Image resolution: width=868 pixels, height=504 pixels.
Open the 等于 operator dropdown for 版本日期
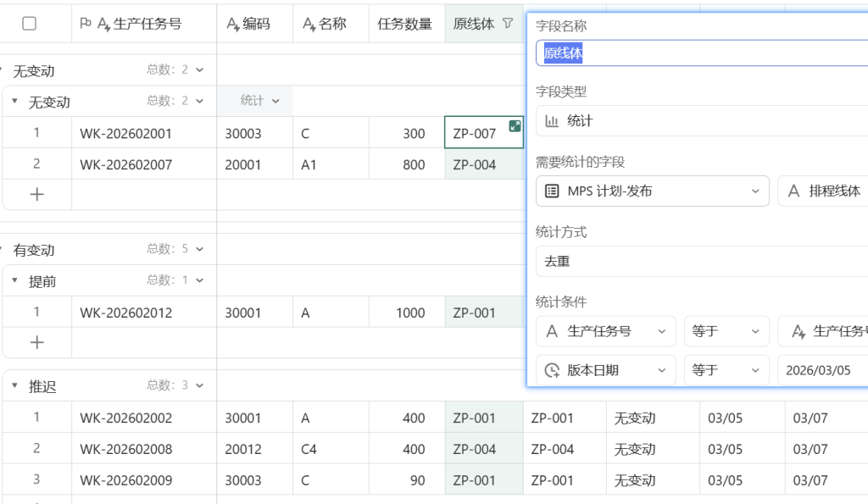tap(726, 370)
